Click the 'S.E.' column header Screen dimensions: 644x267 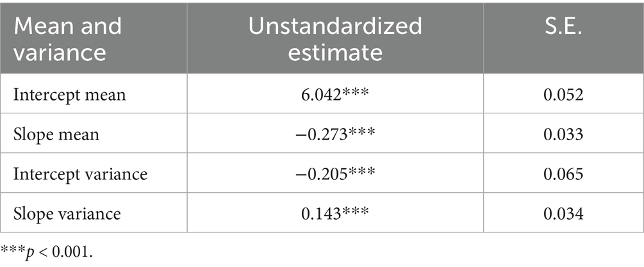click(563, 38)
